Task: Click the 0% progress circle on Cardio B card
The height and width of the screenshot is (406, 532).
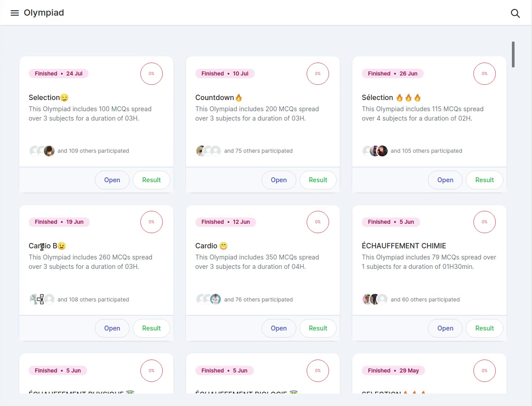Action: coord(152,222)
